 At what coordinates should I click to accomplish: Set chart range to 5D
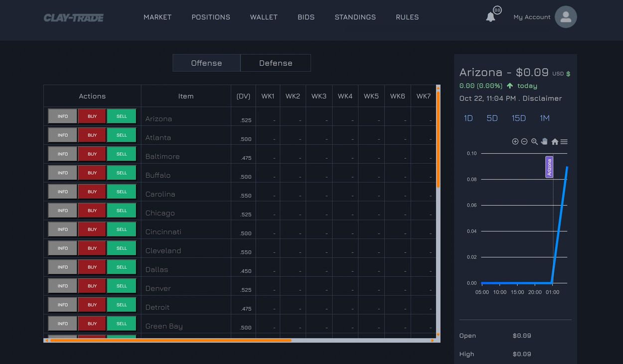coord(492,118)
